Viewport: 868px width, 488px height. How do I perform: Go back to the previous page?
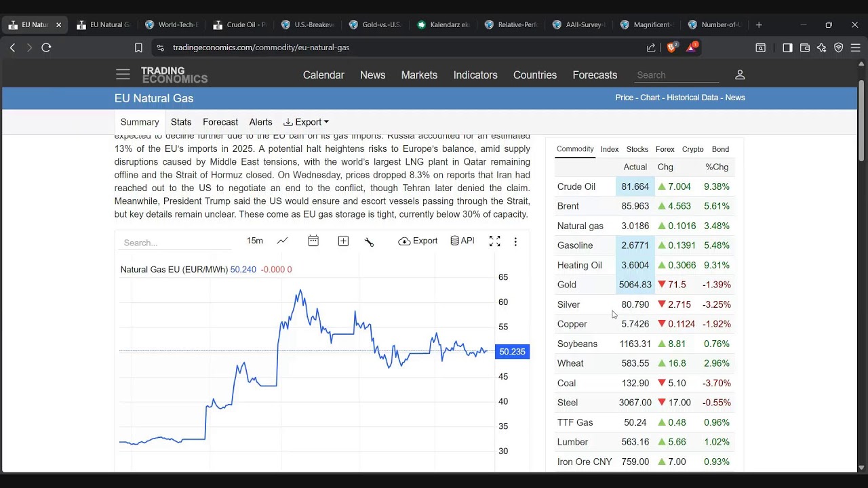(12, 47)
